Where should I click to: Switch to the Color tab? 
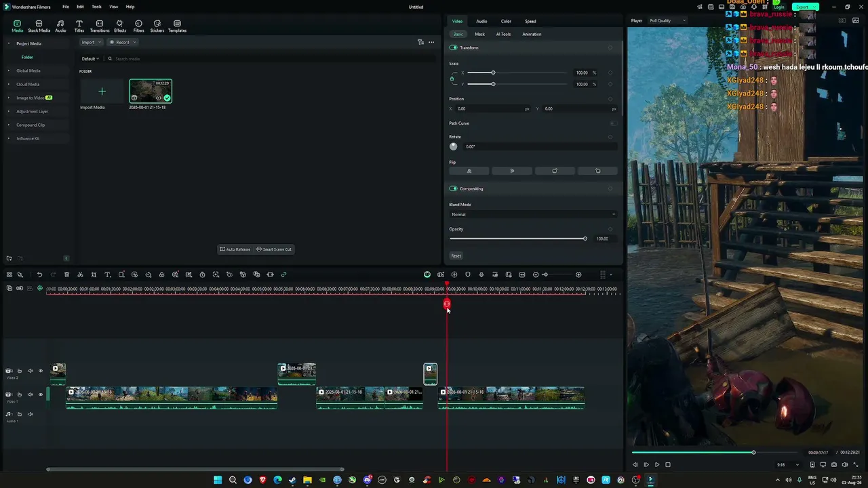(x=506, y=21)
